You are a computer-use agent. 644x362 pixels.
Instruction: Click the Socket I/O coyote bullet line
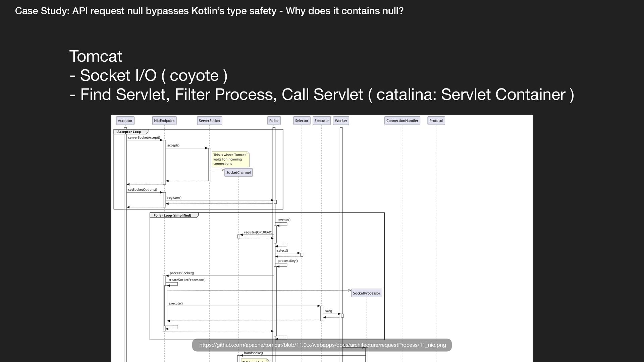[149, 75]
